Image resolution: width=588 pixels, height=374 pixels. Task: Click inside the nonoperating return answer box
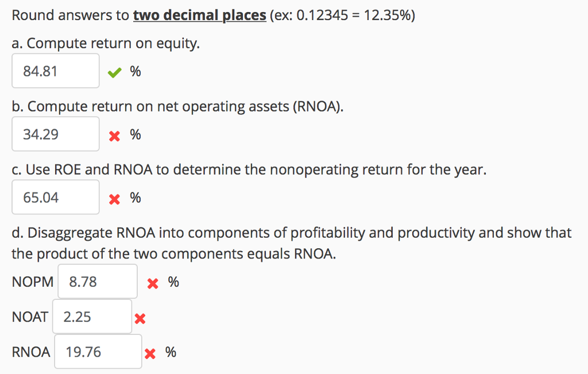point(55,197)
